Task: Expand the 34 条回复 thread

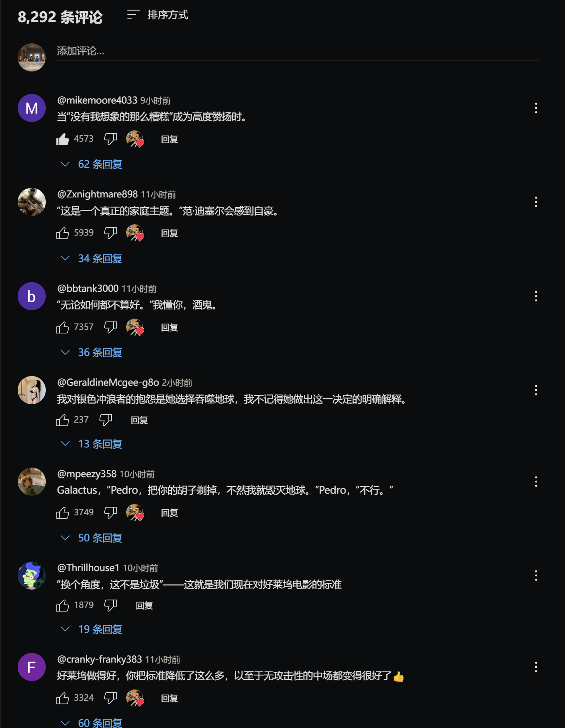Action: [92, 258]
